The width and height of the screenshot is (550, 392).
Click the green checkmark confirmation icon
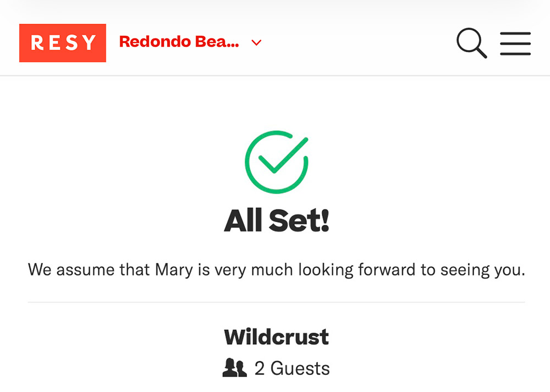[277, 161]
